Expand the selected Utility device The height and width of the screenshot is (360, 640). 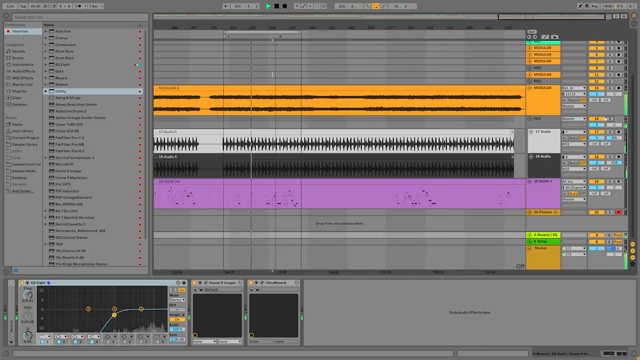click(x=46, y=91)
